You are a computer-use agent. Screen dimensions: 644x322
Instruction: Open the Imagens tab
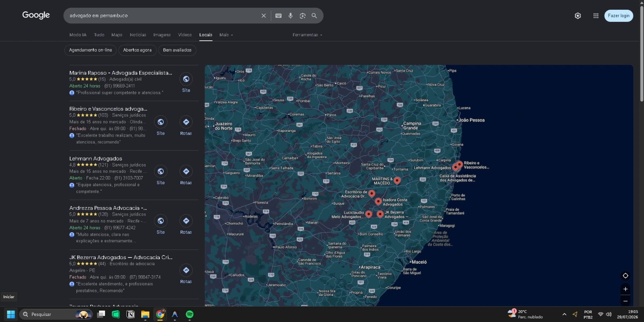click(x=162, y=35)
